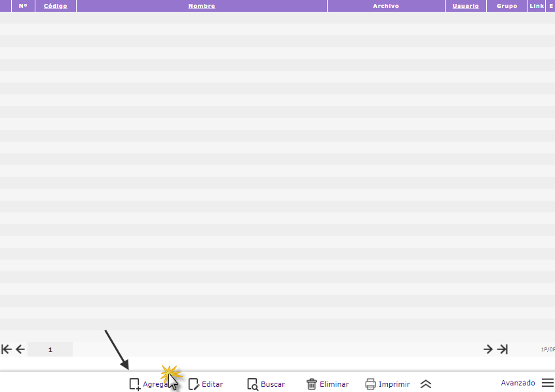Open search with the Buscar icon

pos(253,384)
